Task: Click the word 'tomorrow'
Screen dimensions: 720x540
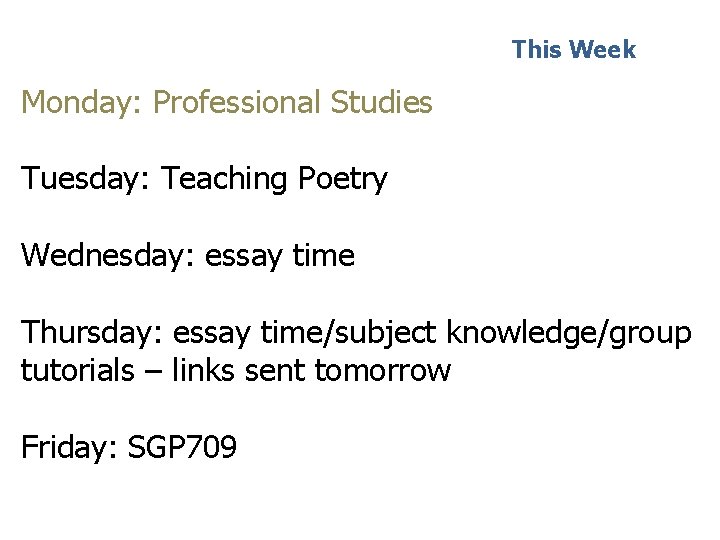Action: (x=383, y=371)
